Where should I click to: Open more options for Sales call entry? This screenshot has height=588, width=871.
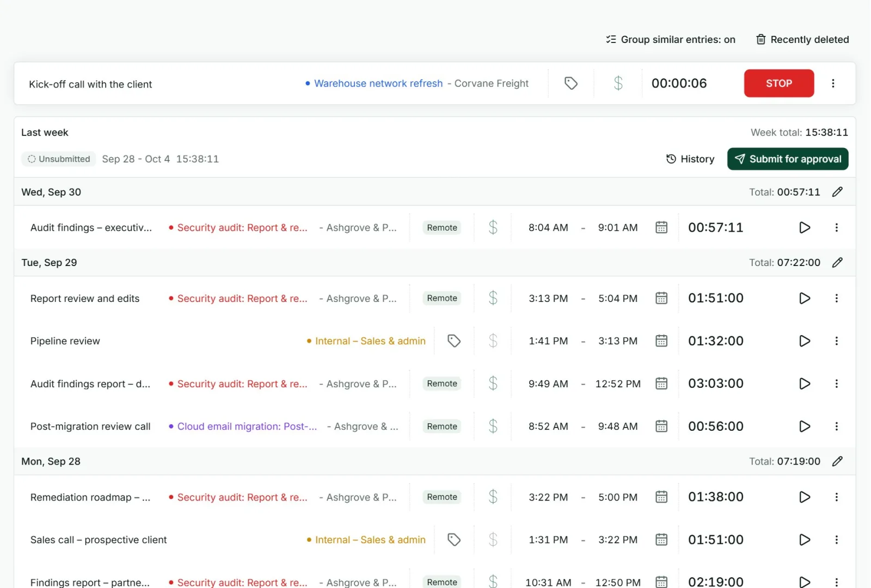click(x=837, y=540)
